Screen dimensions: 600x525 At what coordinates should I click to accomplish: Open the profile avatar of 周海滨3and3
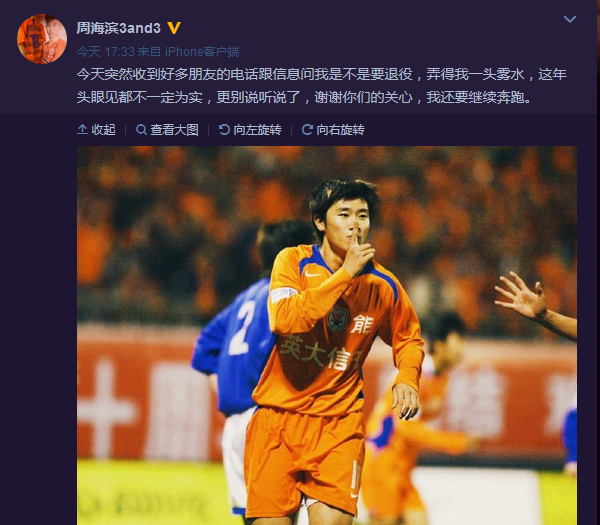[42, 39]
